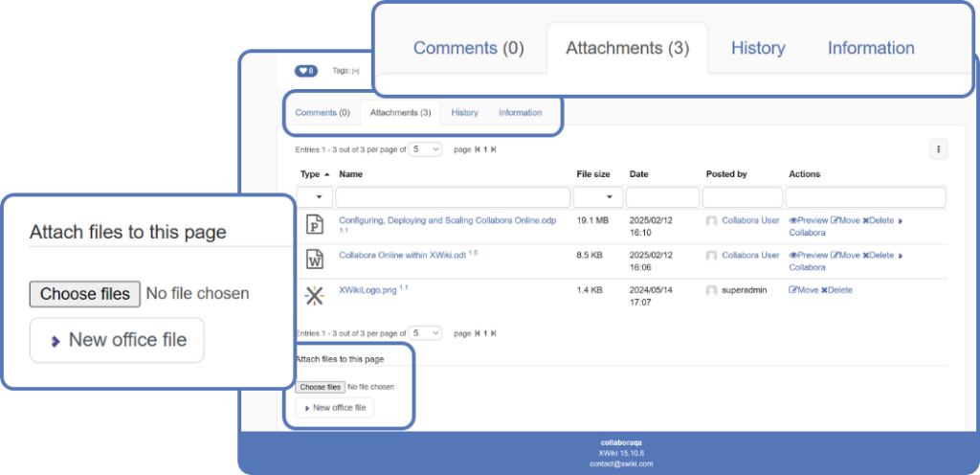Switch to the enlarged History tab
The image size is (980, 475).
click(x=758, y=48)
